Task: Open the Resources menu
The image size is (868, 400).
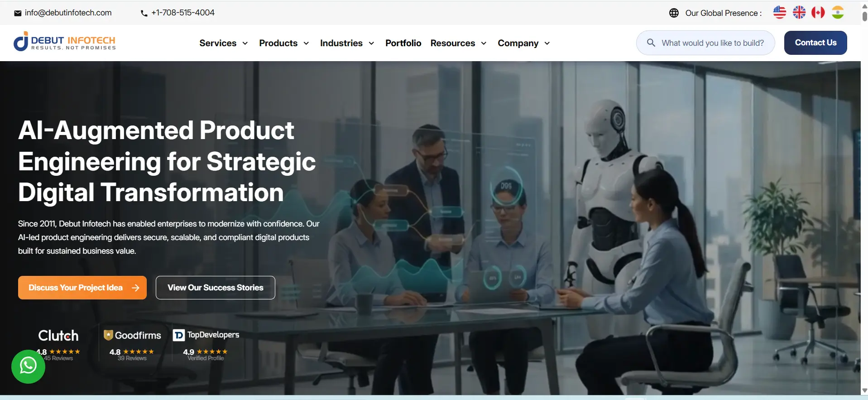Action: (x=453, y=43)
